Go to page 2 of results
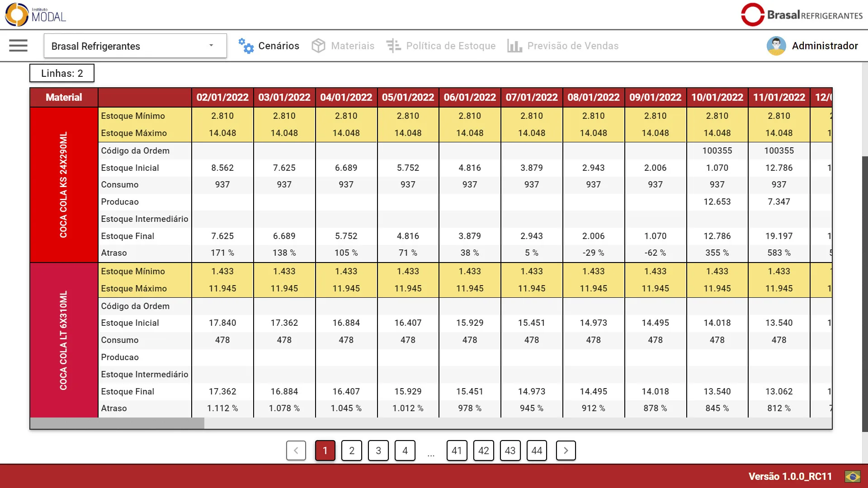This screenshot has width=868, height=488. (x=352, y=450)
